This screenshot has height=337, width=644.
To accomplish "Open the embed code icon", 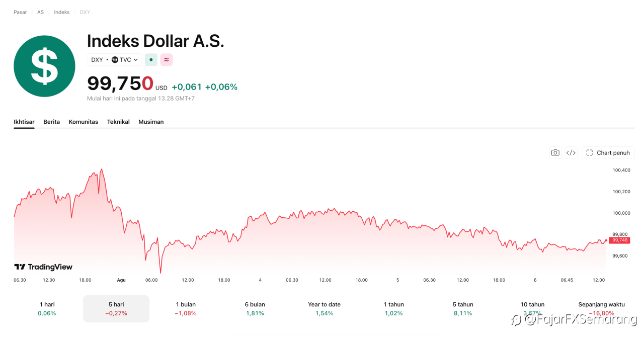I will coord(571,153).
